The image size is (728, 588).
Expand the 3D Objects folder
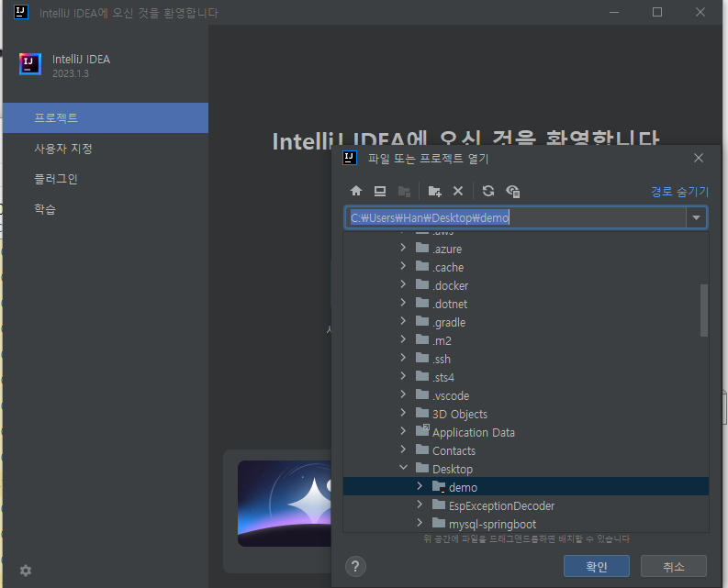pos(403,413)
